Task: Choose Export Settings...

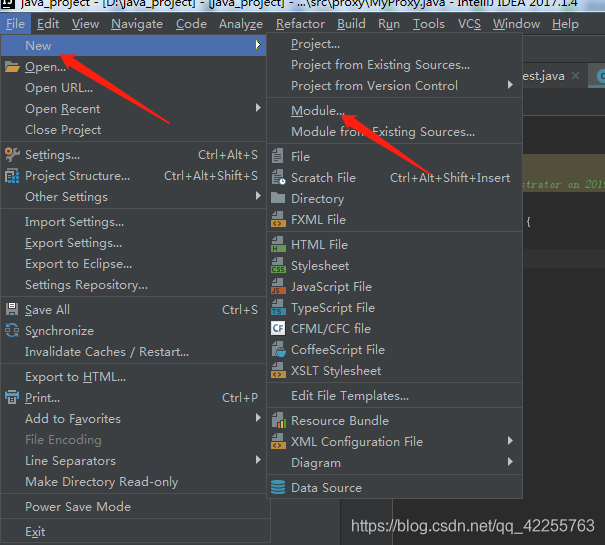Action: (x=134, y=243)
